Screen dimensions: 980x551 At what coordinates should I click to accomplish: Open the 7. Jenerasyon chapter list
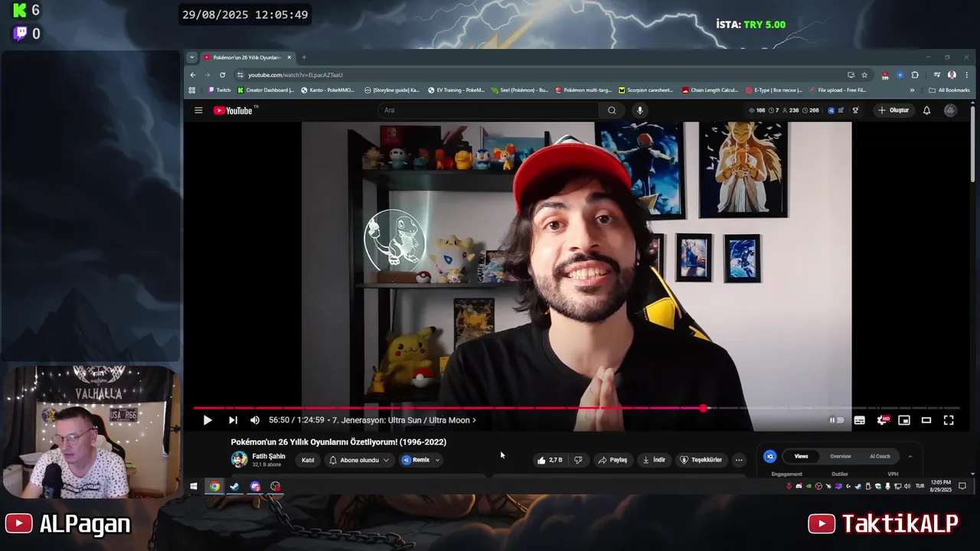pyautogui.click(x=404, y=420)
